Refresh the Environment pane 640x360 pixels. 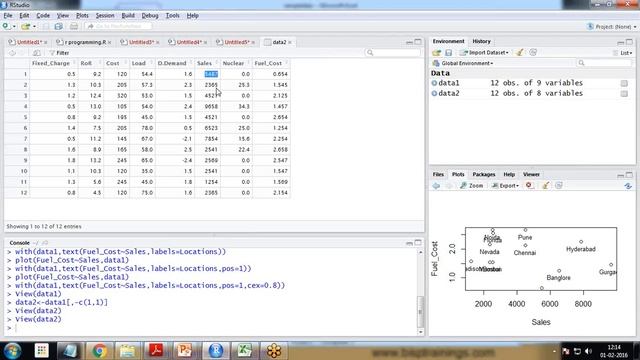(x=533, y=53)
